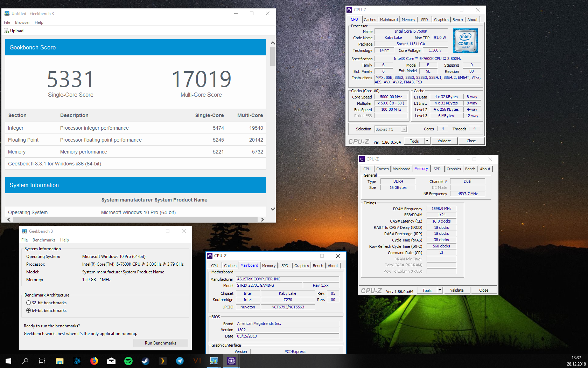Screen dimensions: 588x368
Task: Open File menu in Untitled Geekbench window
Action: 7,22
